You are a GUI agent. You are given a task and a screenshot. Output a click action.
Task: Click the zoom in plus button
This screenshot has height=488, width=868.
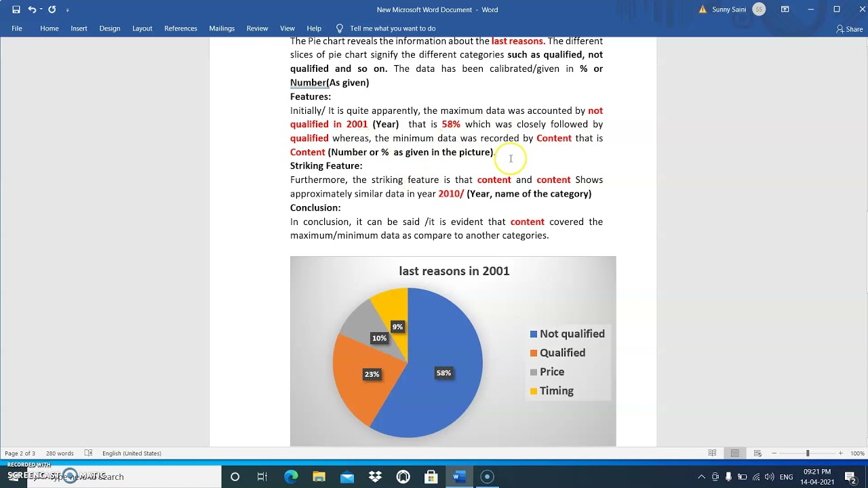pyautogui.click(x=840, y=453)
